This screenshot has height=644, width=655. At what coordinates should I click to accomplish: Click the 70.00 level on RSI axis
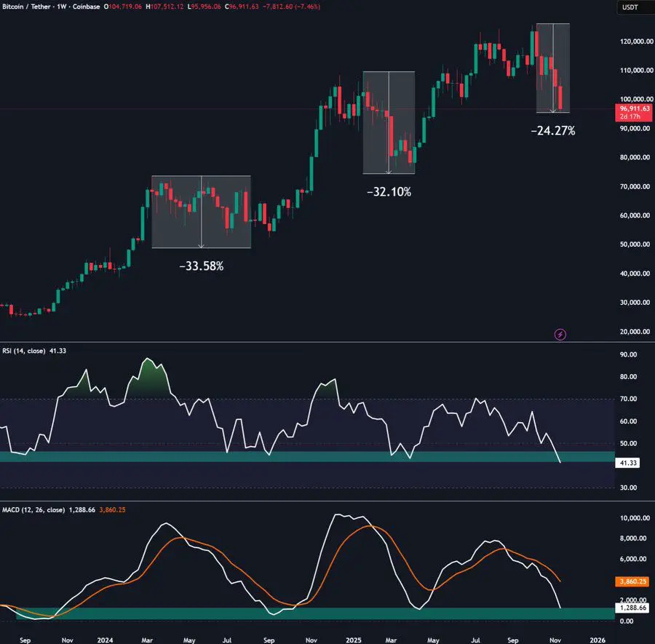tap(628, 399)
